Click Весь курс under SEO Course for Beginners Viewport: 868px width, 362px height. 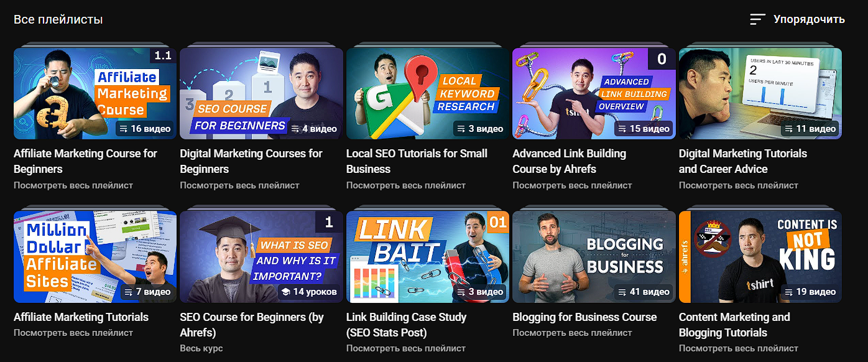pos(201,348)
